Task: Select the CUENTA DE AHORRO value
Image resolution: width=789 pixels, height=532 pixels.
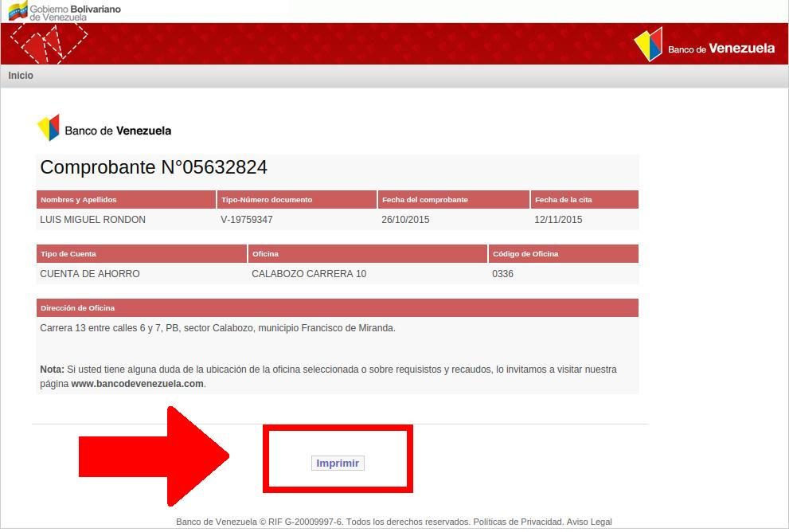Action: pyautogui.click(x=90, y=274)
